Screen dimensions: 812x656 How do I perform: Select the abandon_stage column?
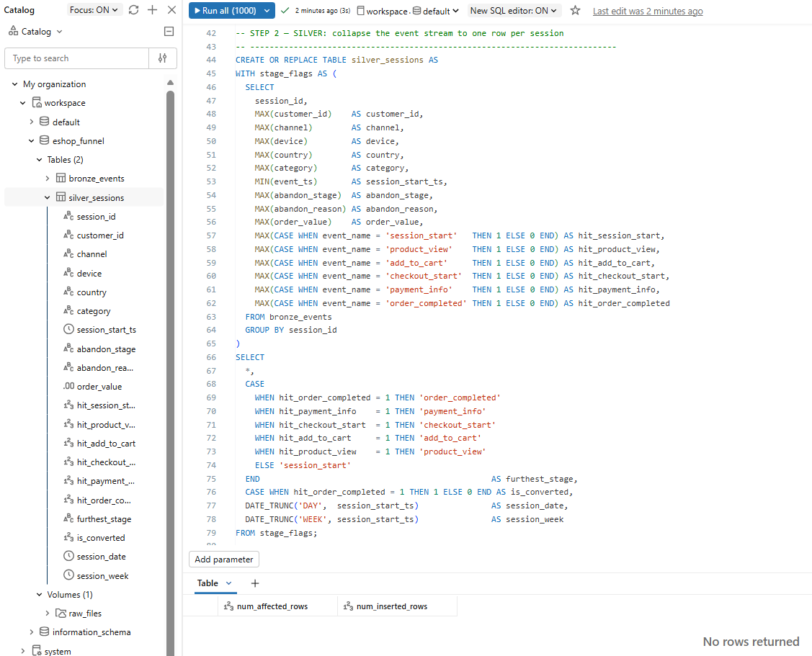106,349
